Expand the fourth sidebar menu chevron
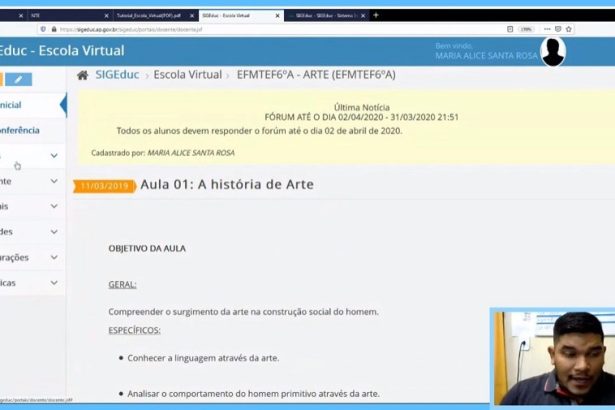The width and height of the screenshot is (615, 410). [x=54, y=232]
